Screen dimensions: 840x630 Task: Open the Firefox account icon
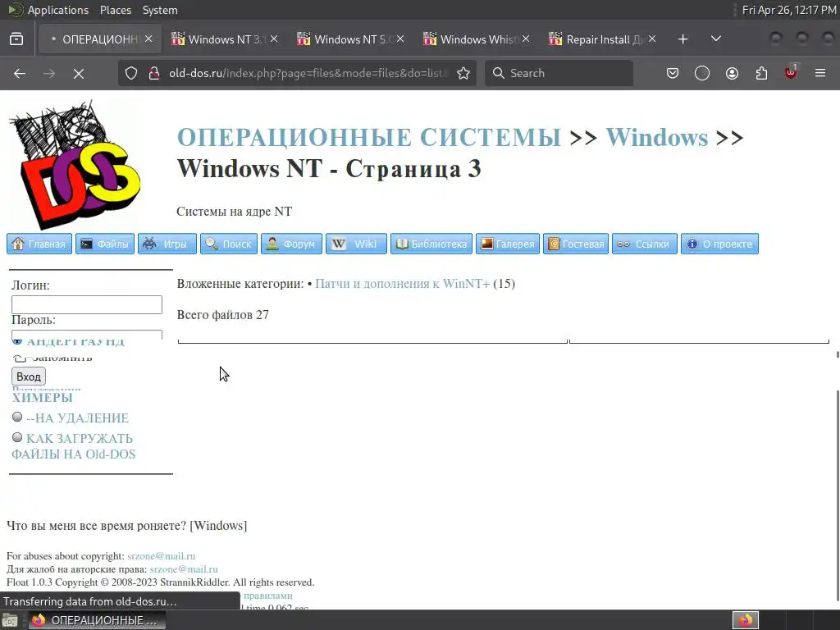coord(732,73)
